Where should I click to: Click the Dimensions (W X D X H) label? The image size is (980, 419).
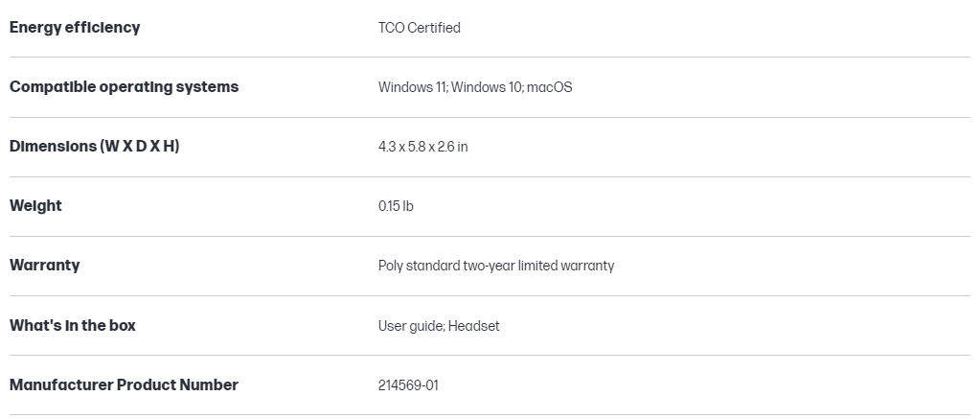click(x=94, y=146)
